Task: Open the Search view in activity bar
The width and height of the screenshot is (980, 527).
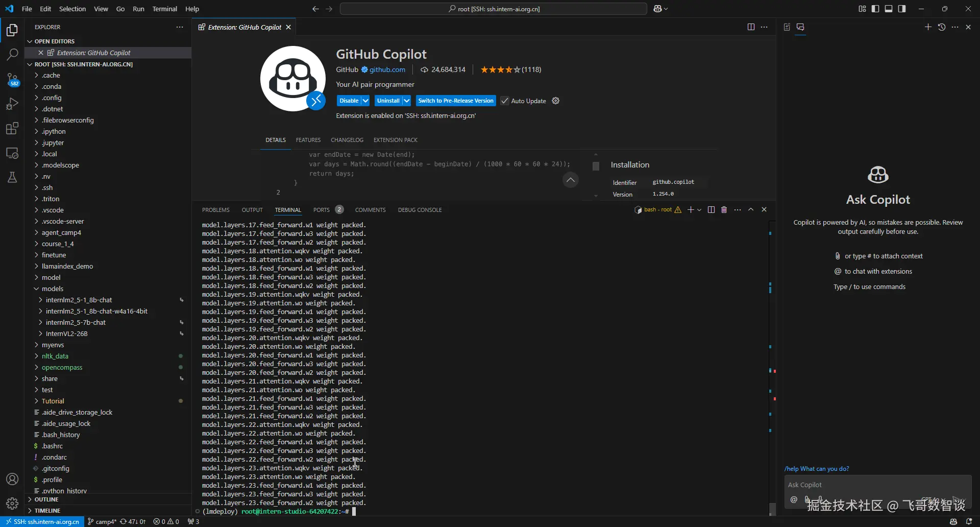Action: tap(12, 54)
